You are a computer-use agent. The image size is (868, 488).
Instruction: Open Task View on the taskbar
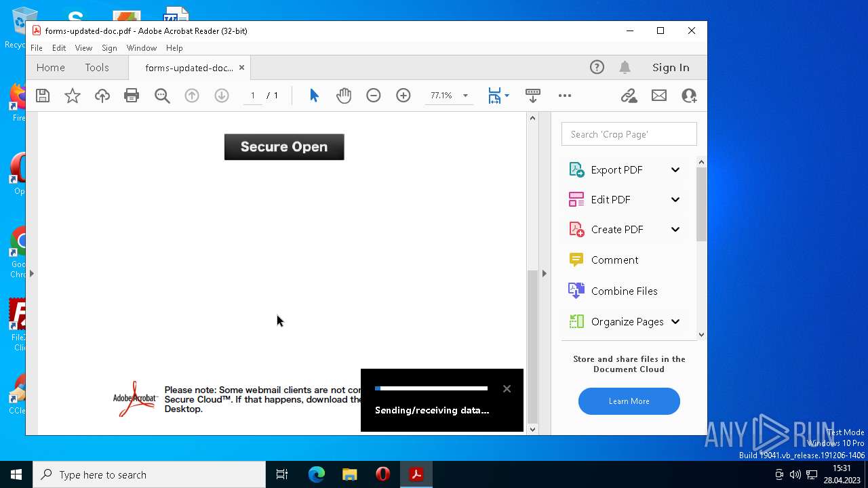point(282,474)
